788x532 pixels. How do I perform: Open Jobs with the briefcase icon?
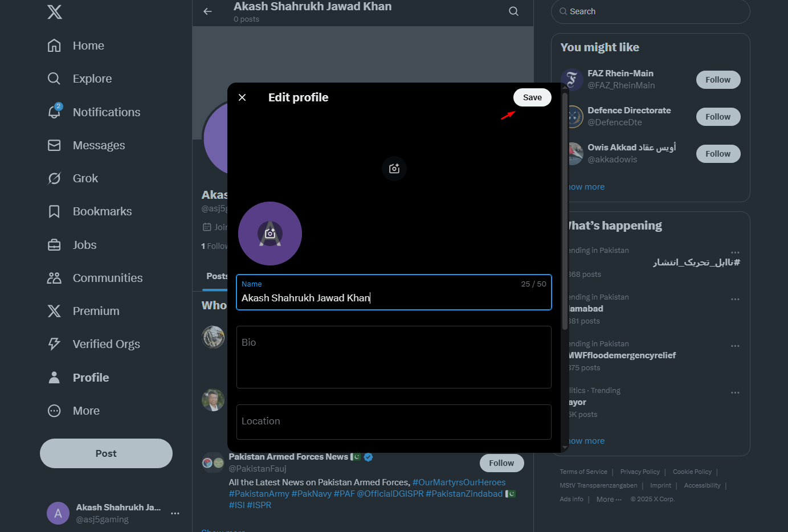point(54,244)
